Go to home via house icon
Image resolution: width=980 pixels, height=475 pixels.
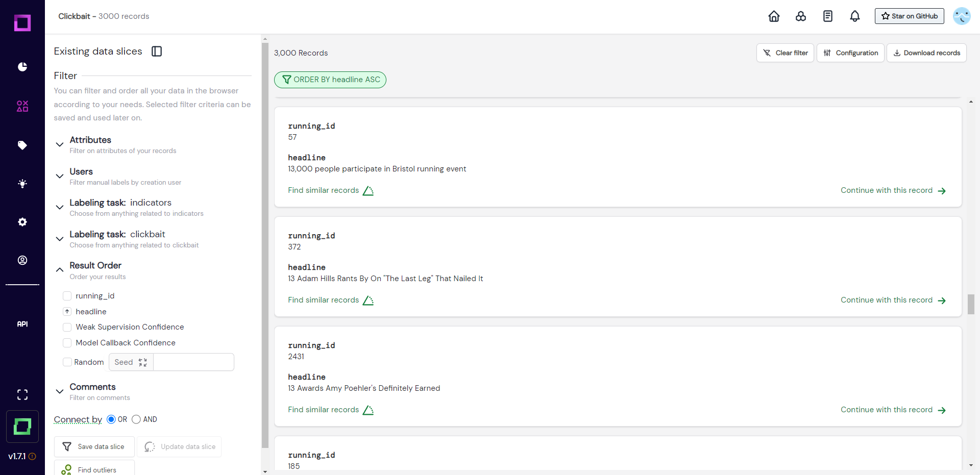774,16
